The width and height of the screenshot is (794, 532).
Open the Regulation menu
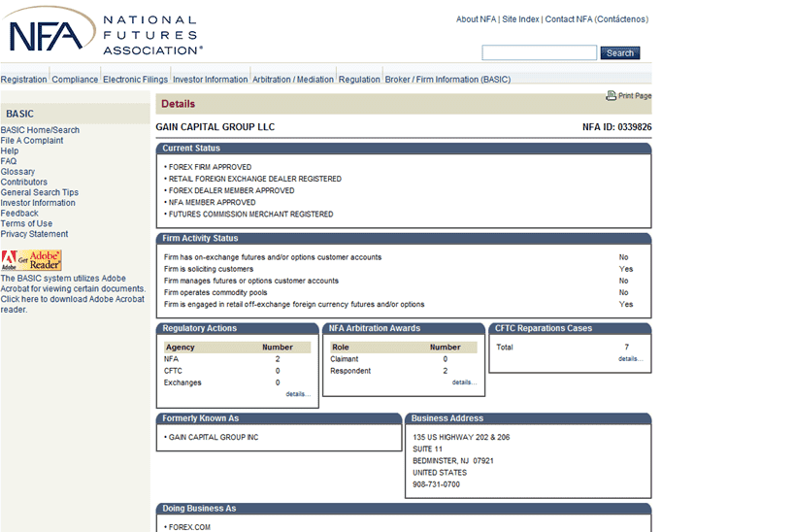pyautogui.click(x=359, y=80)
